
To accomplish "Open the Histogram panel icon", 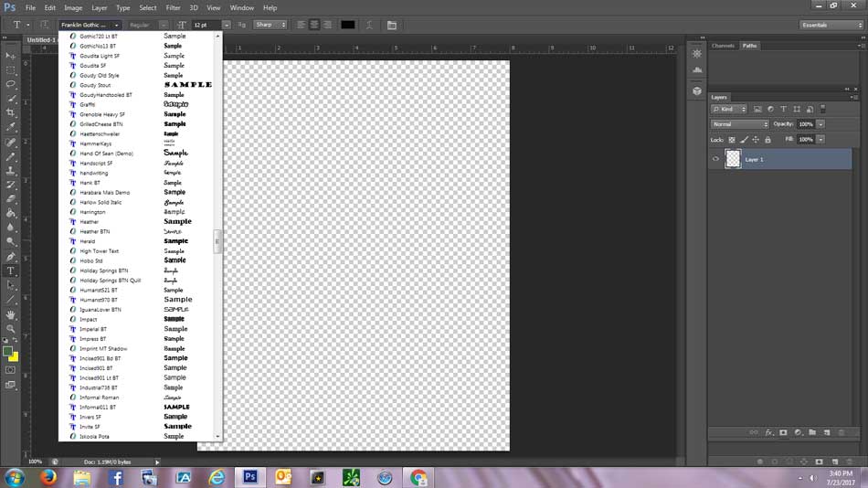I will 697,69.
